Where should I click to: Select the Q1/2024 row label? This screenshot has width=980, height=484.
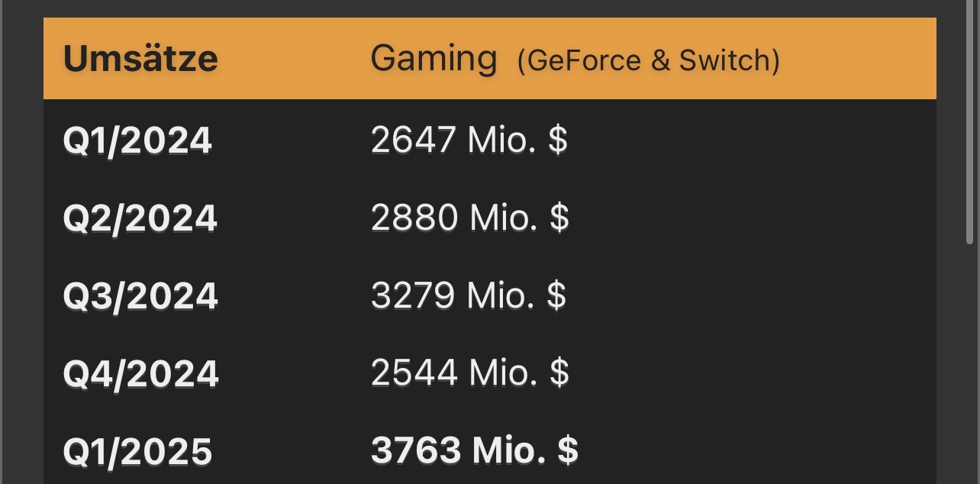(x=137, y=141)
